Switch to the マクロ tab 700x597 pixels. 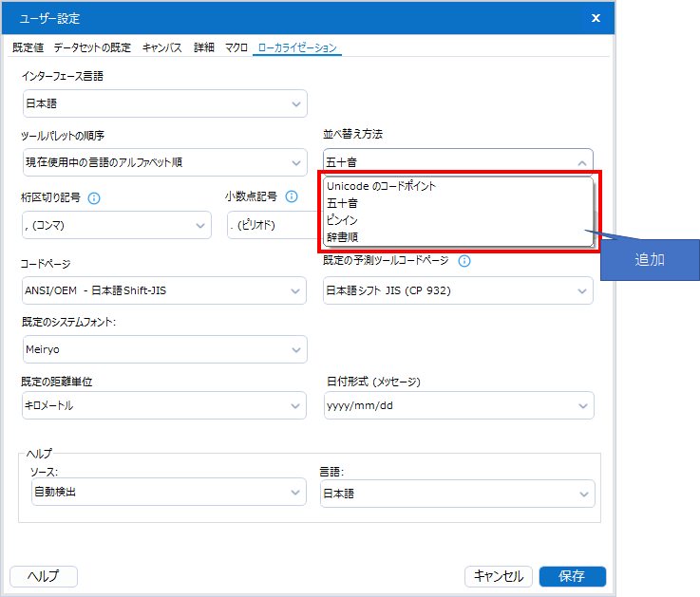point(236,47)
